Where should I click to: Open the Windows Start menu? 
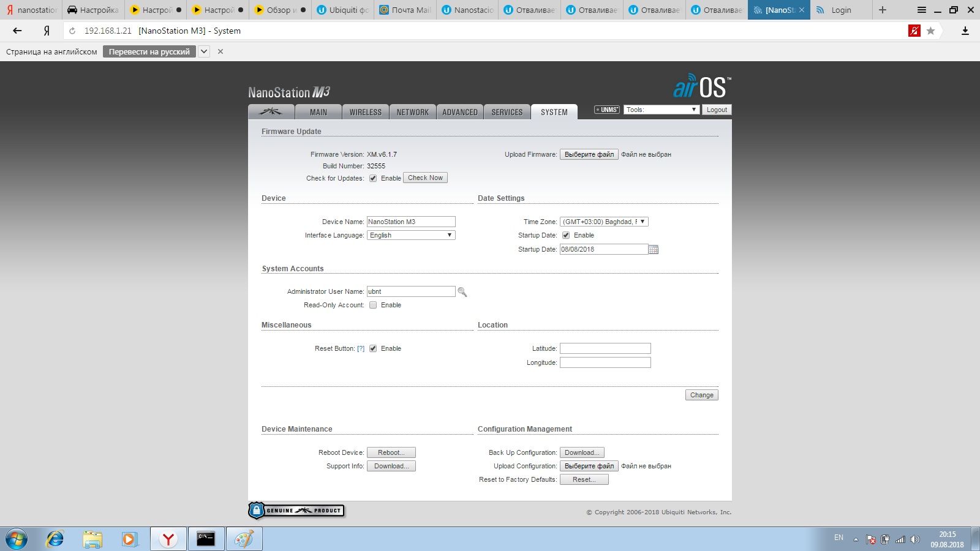pyautogui.click(x=17, y=539)
